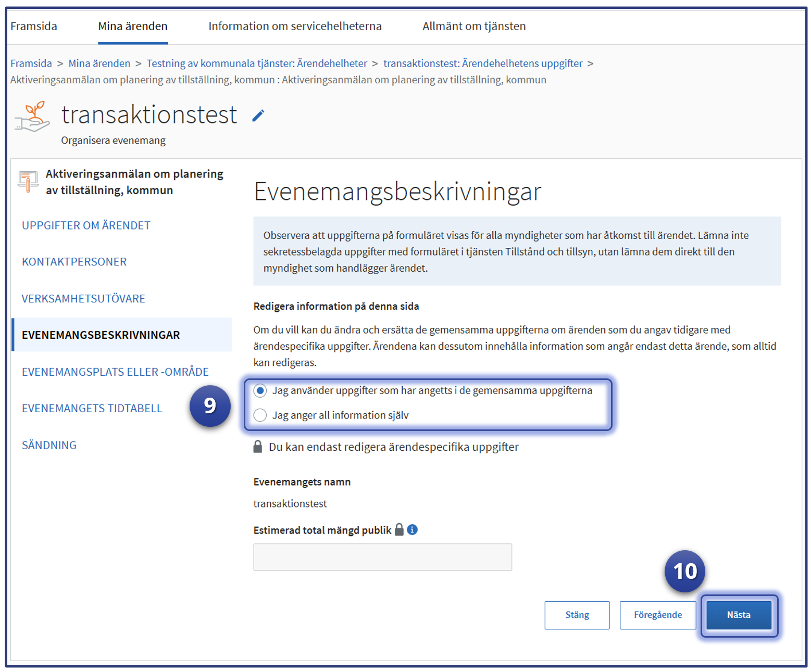This screenshot has width=811, height=672.
Task: Click the lock icon before 'Du kan endast redigera'
Action: pyautogui.click(x=258, y=447)
